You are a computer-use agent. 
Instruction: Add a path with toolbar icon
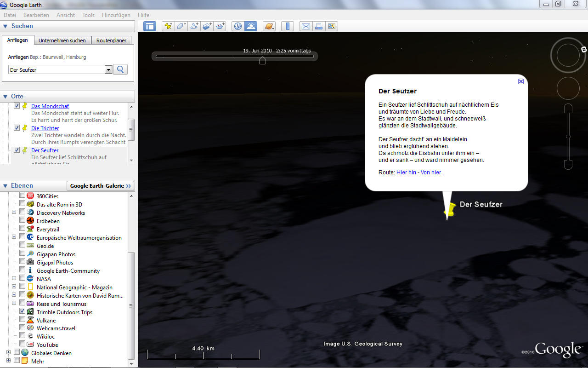[x=194, y=26]
